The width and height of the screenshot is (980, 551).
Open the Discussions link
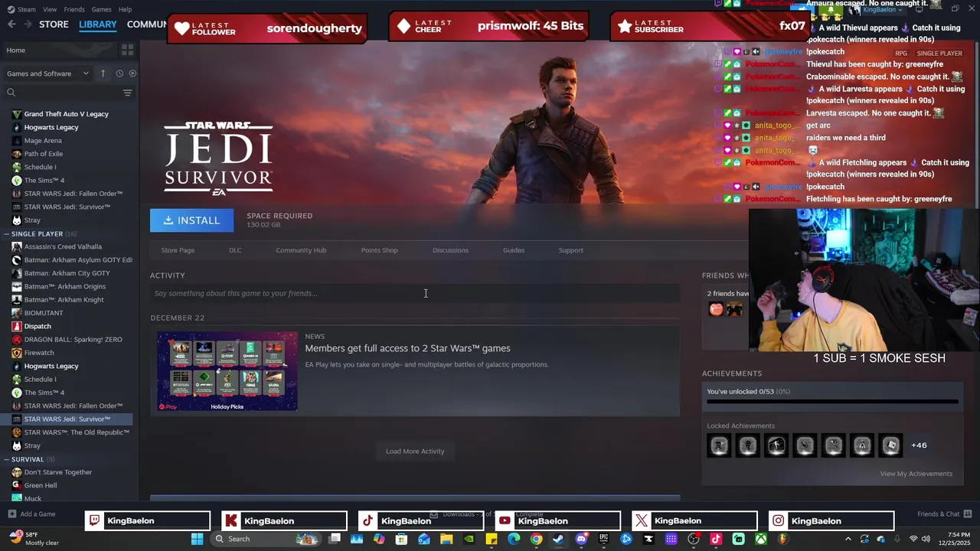(450, 250)
